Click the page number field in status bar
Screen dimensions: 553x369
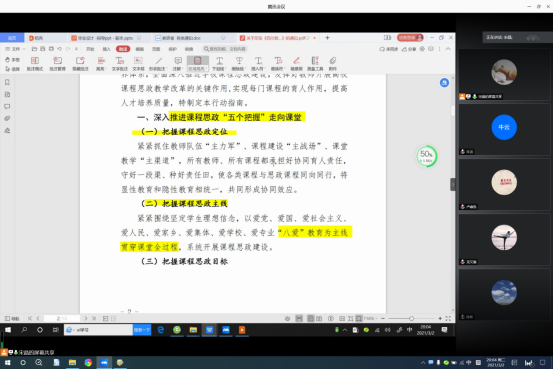[x=62, y=319]
